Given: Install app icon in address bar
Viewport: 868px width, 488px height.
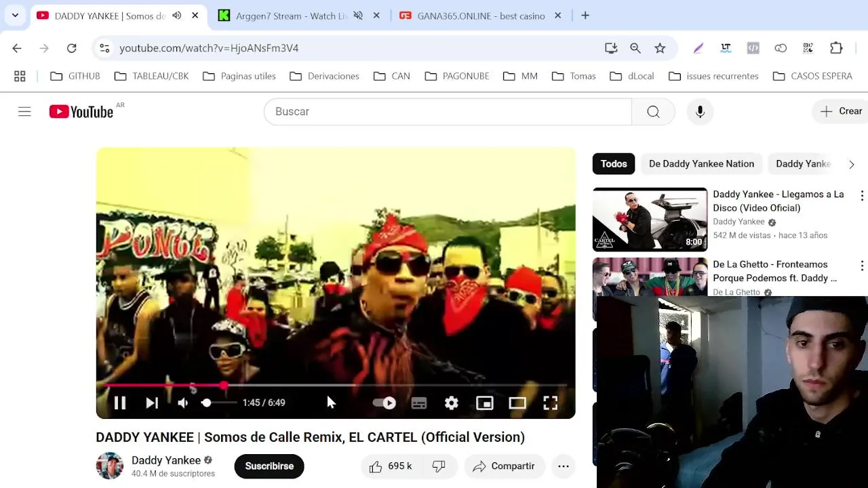Looking at the screenshot, I should pos(611,48).
